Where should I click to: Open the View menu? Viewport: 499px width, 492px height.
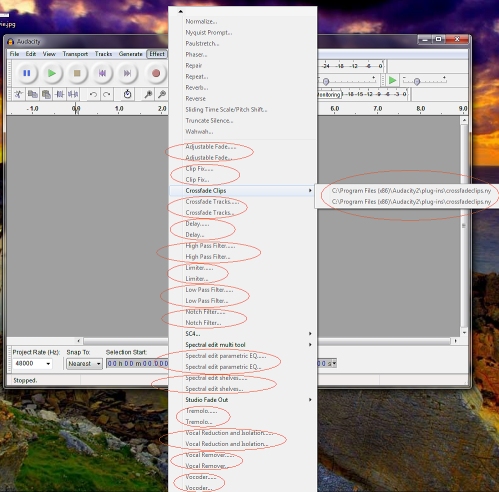49,54
